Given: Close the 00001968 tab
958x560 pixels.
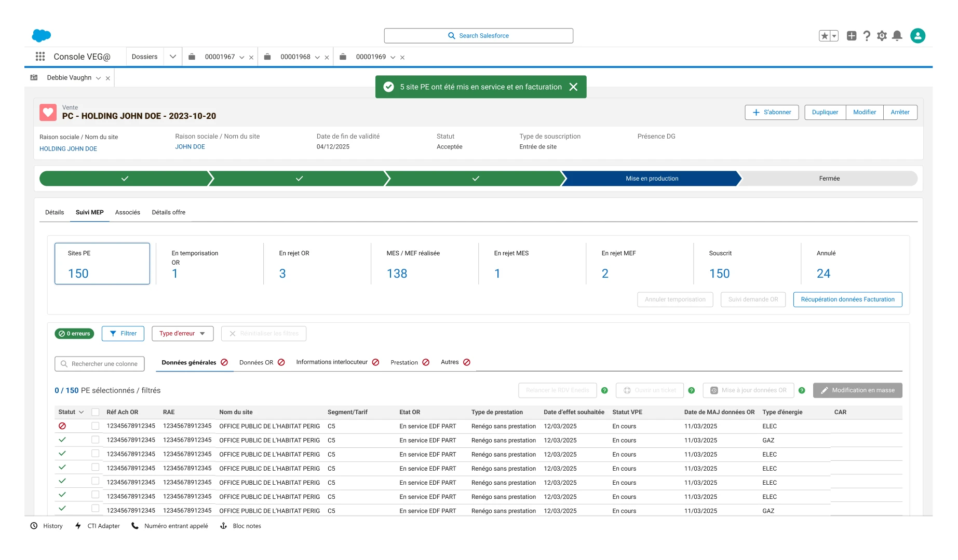Looking at the screenshot, I should pos(327,58).
